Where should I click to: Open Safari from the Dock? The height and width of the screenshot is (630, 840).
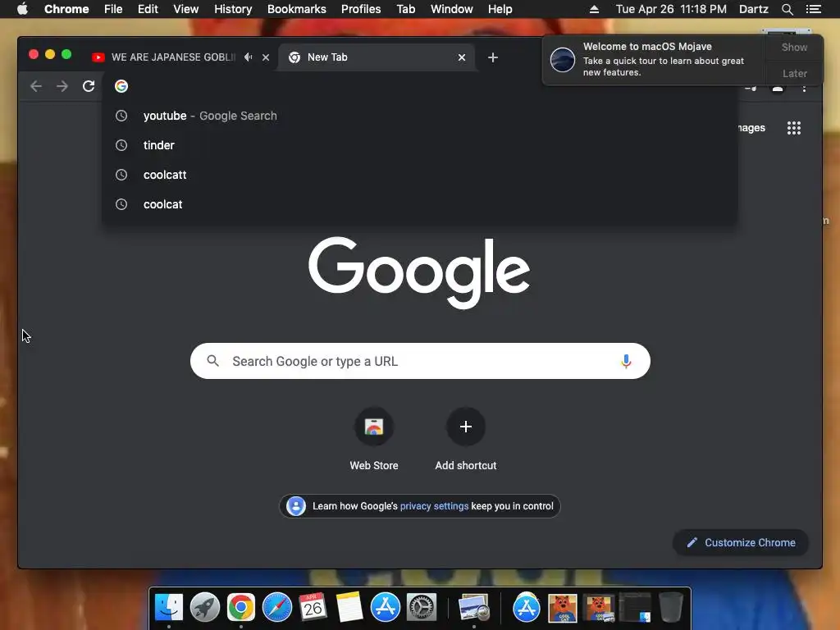coord(277,608)
